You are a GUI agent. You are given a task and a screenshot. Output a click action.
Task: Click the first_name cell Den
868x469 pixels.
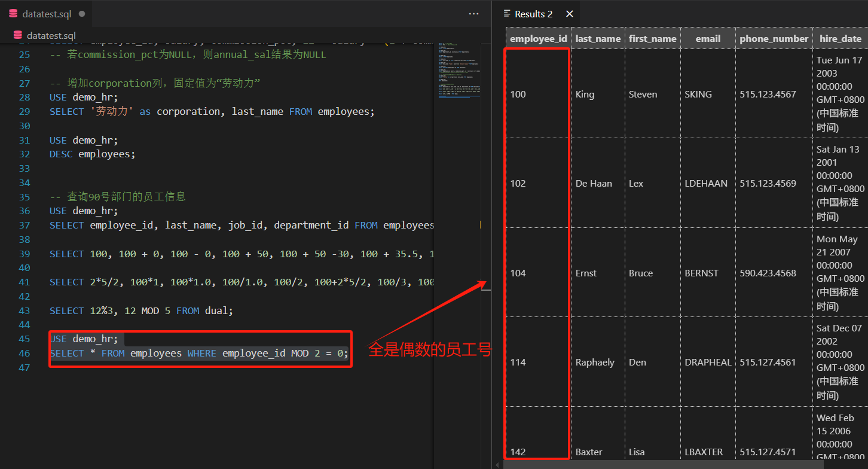click(x=653, y=362)
